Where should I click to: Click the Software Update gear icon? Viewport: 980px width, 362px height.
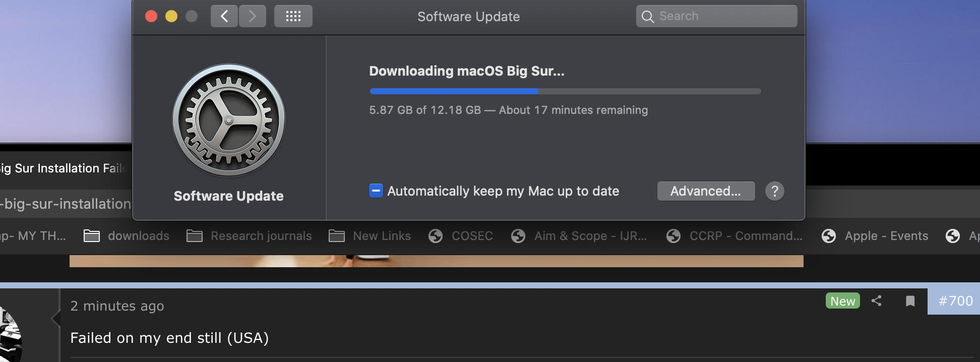[229, 120]
